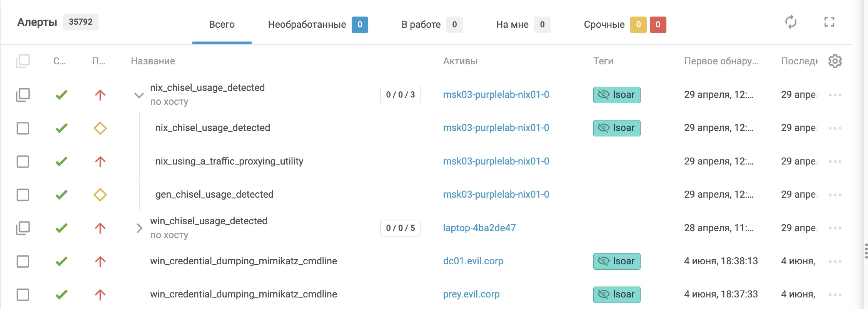Collapse the nix_chisel_usage_detected host group
868x309 pixels.
(139, 95)
